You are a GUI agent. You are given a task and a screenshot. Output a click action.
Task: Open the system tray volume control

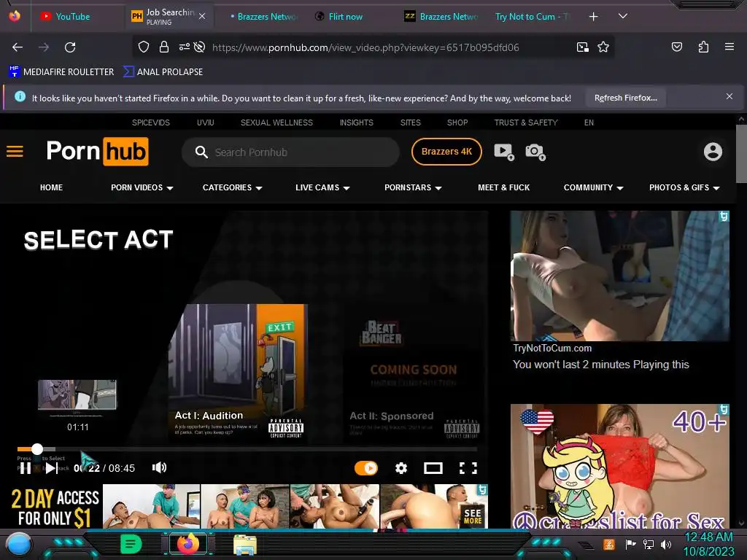click(666, 544)
